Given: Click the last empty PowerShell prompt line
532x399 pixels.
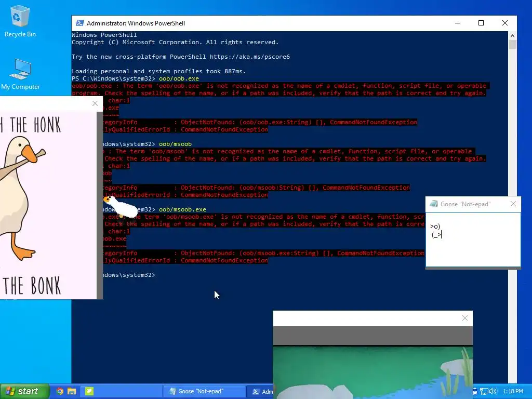Looking at the screenshot, I should [129, 275].
